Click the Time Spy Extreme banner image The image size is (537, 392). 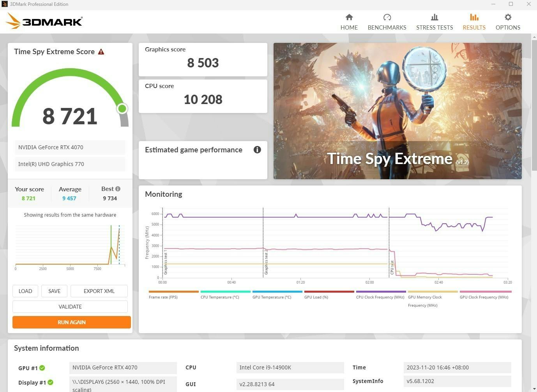(x=397, y=111)
